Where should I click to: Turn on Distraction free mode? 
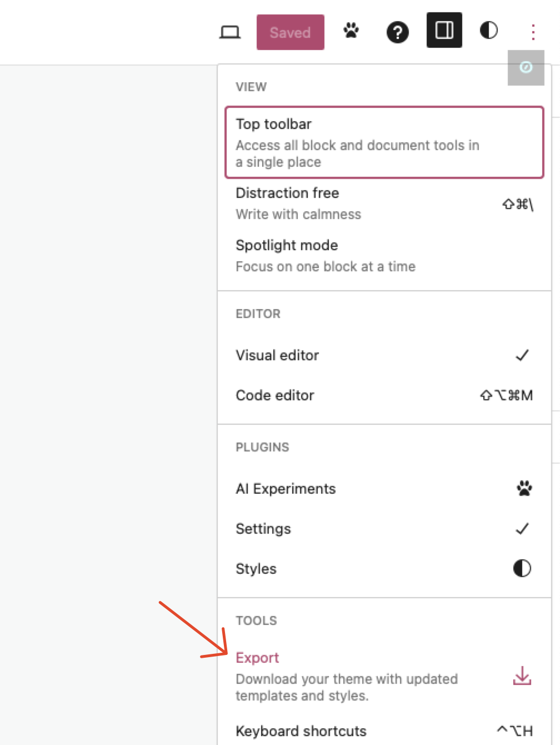(x=384, y=203)
